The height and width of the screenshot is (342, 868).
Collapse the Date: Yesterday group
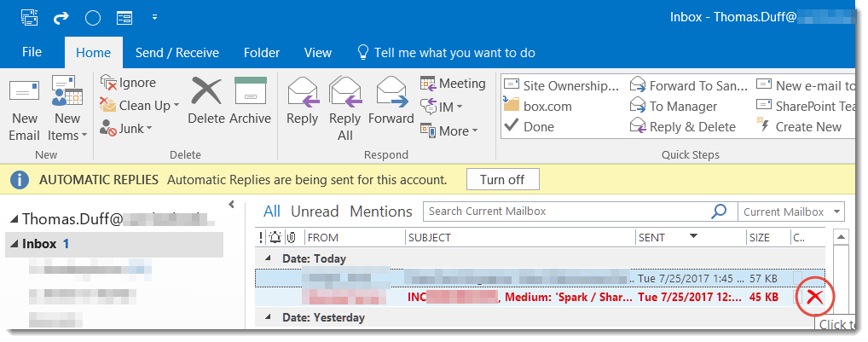pos(269,317)
